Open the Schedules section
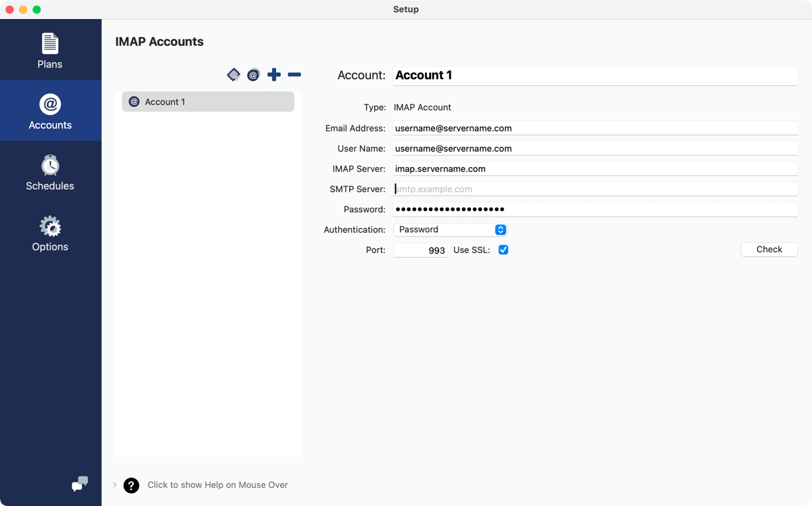 point(49,171)
